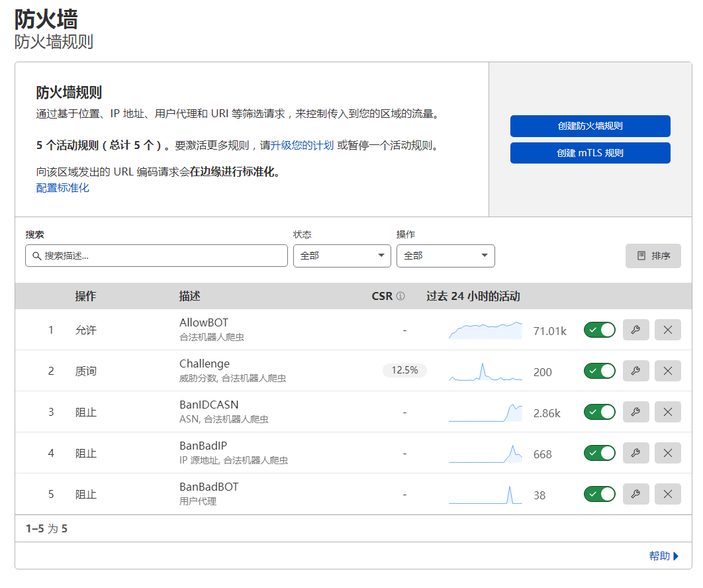Click the search magnifier icon
Image resolution: width=703 pixels, height=588 pixels.
pyautogui.click(x=37, y=256)
